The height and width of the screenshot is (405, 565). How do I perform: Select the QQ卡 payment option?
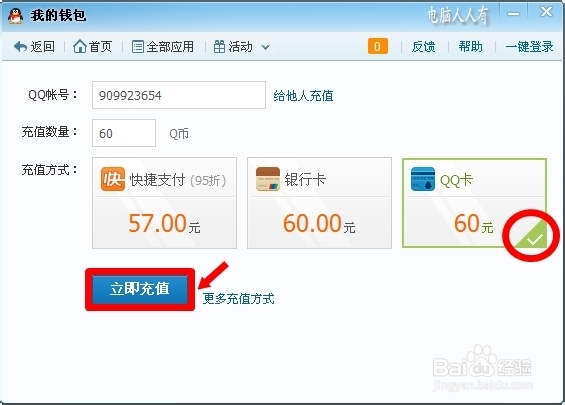click(474, 203)
